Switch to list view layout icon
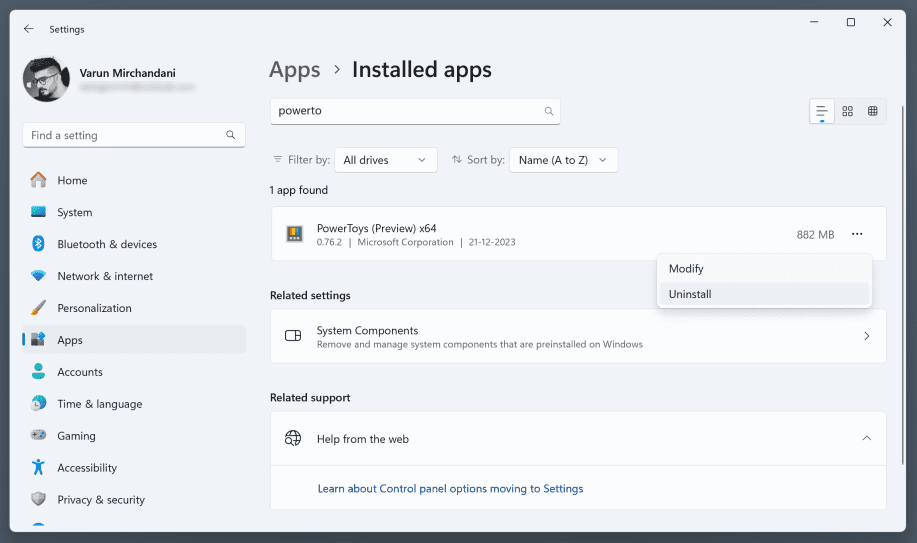Viewport: 917px width, 543px height. (x=821, y=111)
